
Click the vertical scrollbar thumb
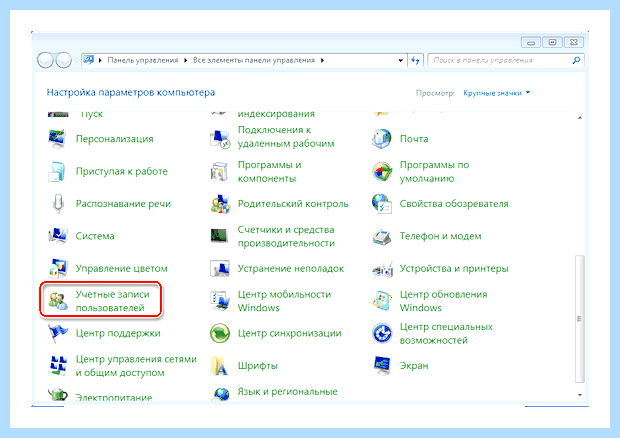tap(579, 319)
